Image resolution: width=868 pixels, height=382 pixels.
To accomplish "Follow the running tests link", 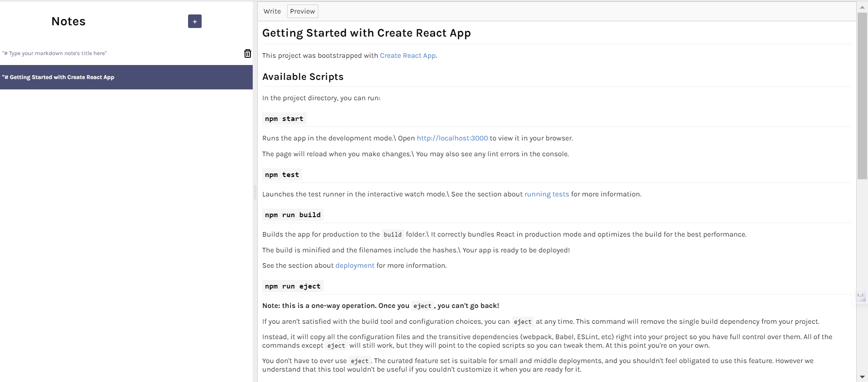I will [x=547, y=194].
